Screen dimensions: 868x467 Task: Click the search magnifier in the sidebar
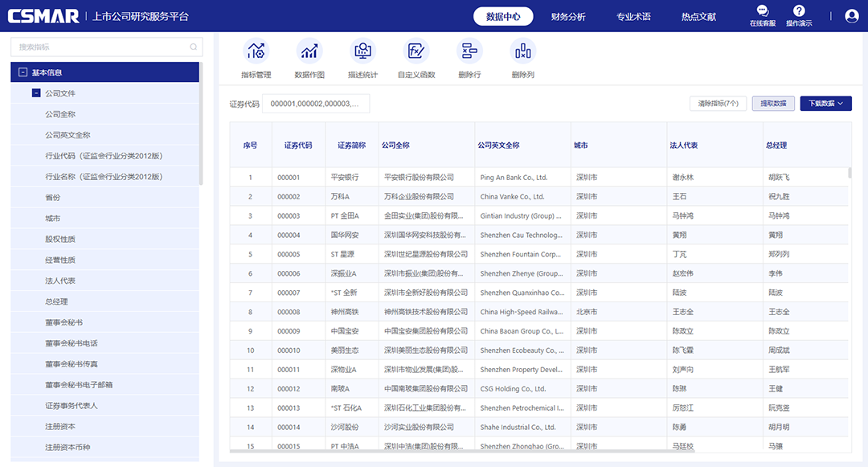click(x=194, y=47)
